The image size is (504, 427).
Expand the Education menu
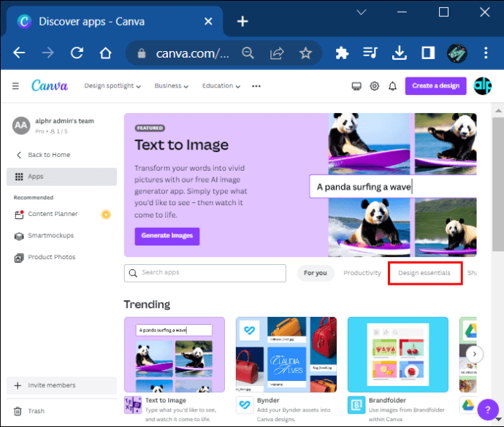point(221,86)
